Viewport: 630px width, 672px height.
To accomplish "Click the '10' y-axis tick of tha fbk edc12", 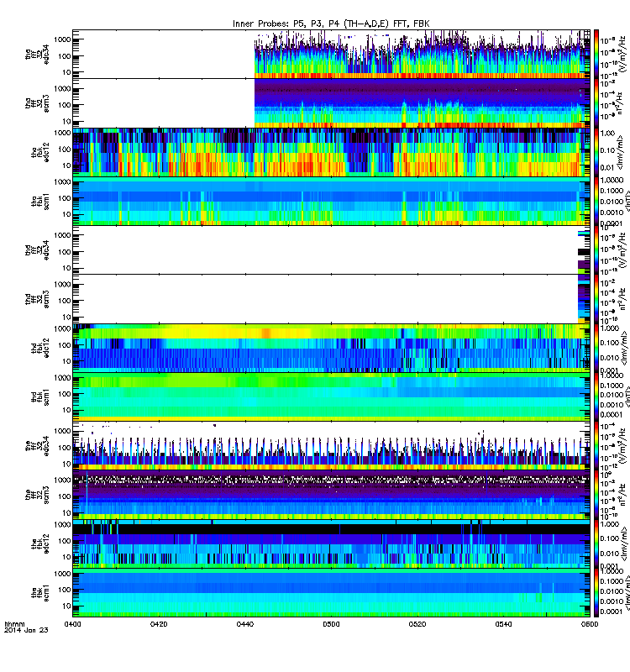I will point(66,165).
